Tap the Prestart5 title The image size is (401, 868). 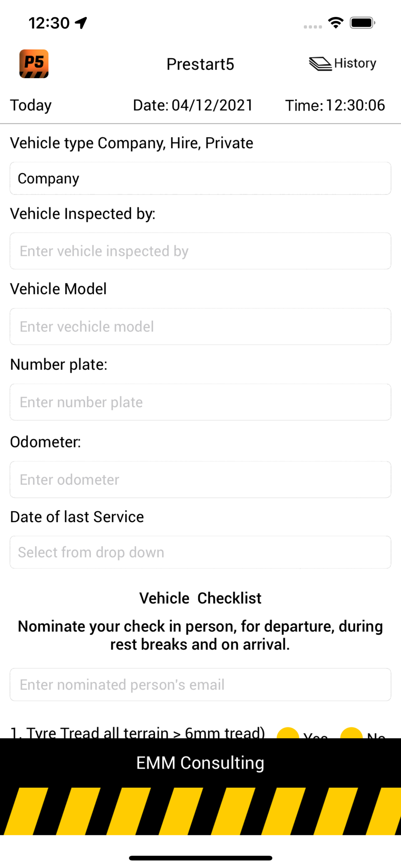point(200,64)
